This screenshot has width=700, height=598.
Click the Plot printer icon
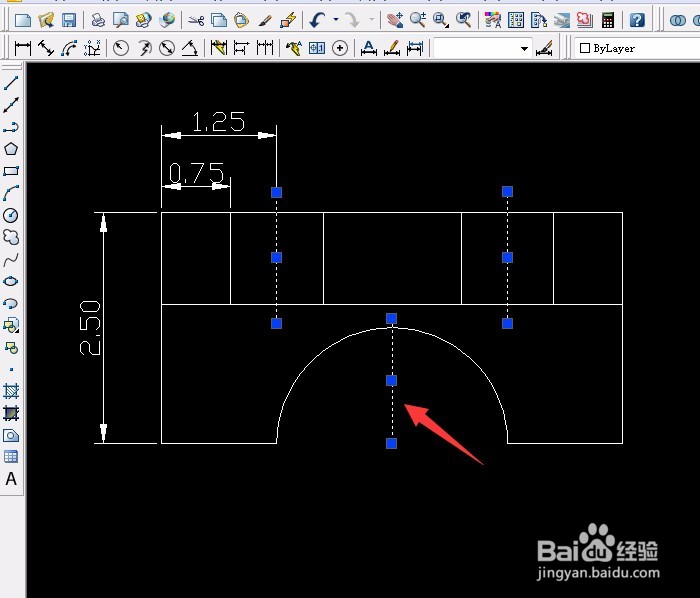pos(98,20)
